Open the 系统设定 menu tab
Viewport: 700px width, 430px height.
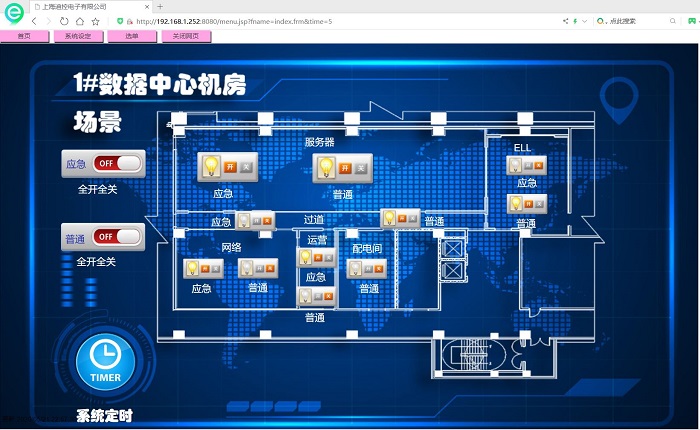77,36
